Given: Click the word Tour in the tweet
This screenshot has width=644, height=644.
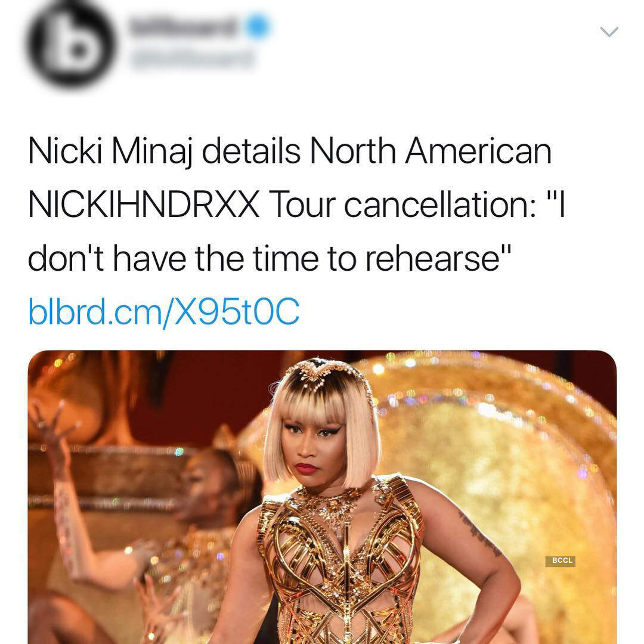Looking at the screenshot, I should (302, 205).
